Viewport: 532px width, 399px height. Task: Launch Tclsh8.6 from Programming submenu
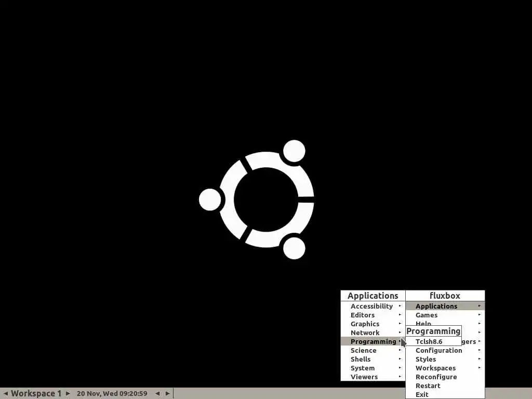click(433, 341)
